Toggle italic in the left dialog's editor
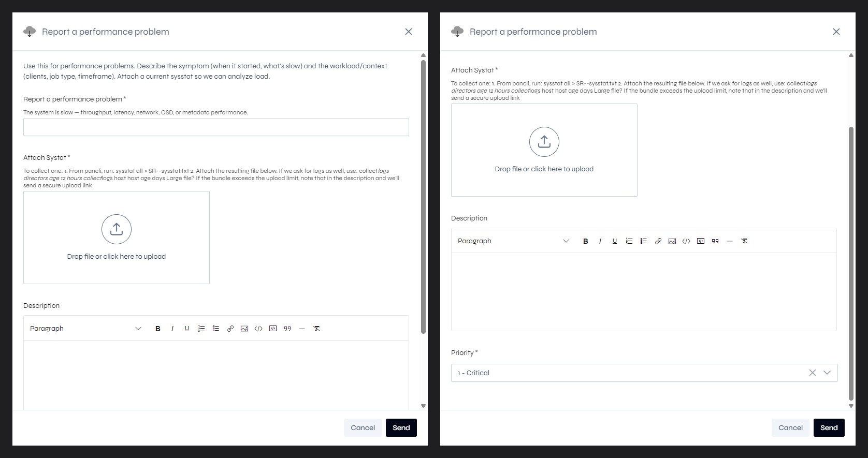The width and height of the screenshot is (868, 458). point(172,329)
